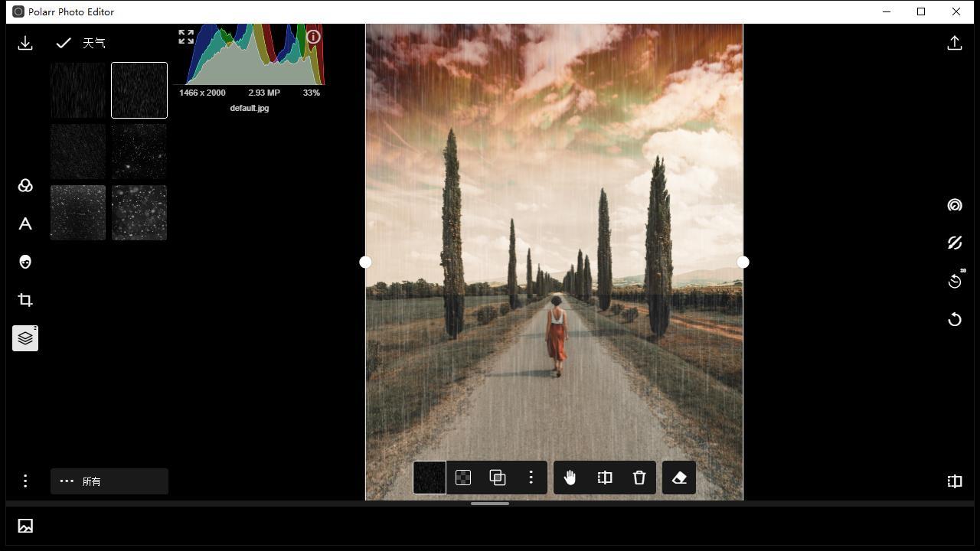
Task: Flip the overlay horizontally
Action: pyautogui.click(x=605, y=478)
